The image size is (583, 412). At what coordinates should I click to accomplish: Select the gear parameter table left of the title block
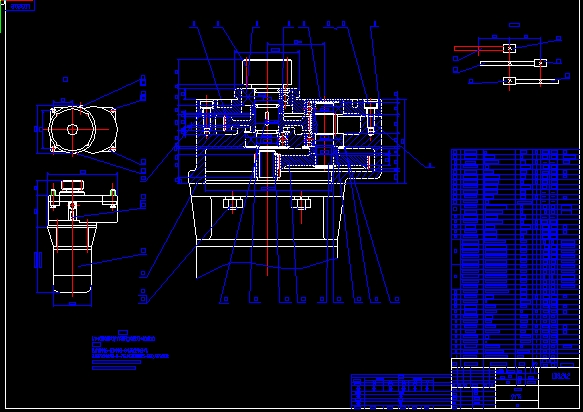pyautogui.click(x=401, y=392)
